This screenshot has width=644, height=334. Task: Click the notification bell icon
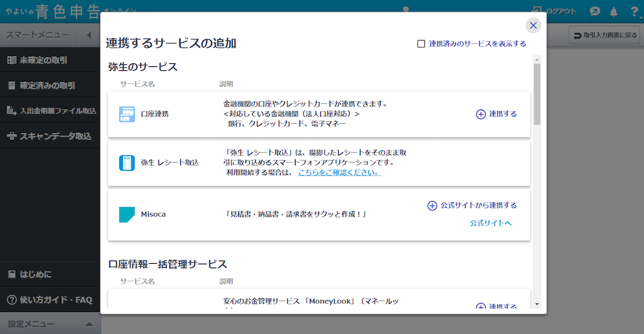614,12
